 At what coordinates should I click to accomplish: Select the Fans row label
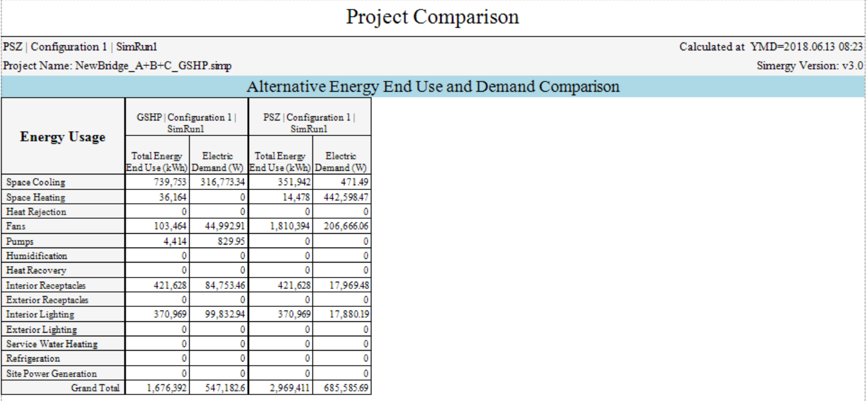pos(16,227)
